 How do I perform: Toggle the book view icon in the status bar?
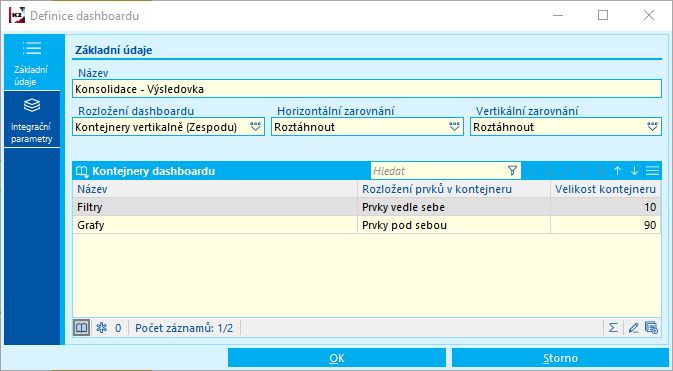(82, 328)
